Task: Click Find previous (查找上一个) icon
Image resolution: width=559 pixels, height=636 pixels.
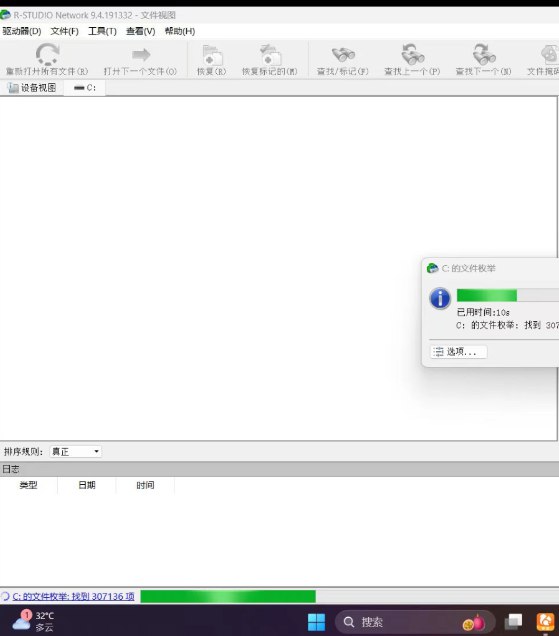Action: click(413, 54)
